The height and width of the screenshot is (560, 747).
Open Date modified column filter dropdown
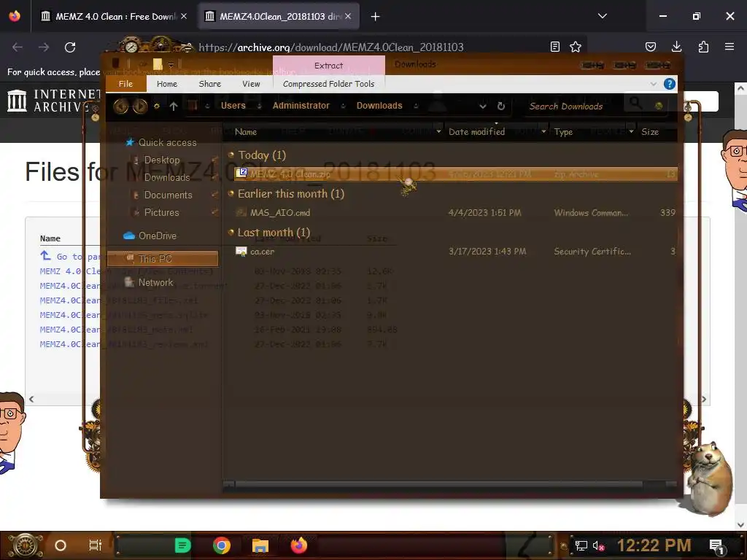543,131
